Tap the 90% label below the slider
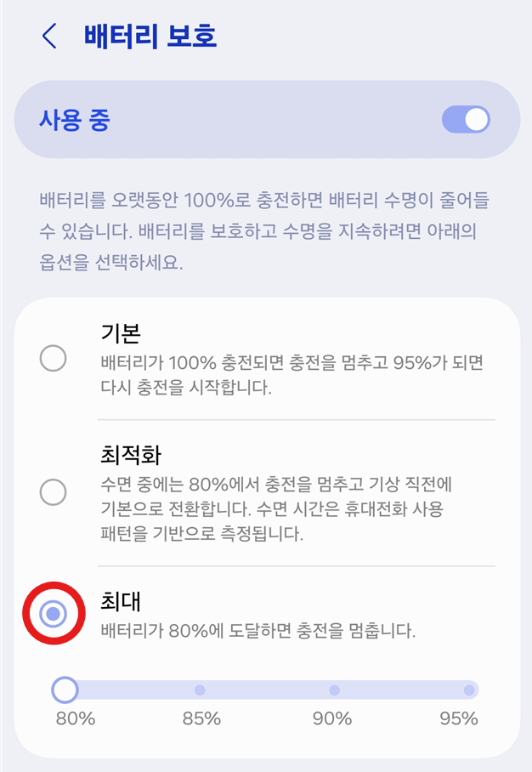 tap(333, 718)
